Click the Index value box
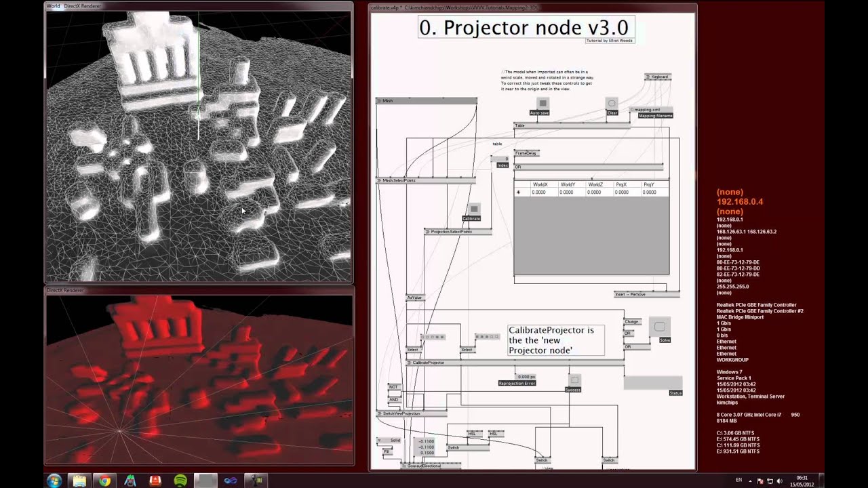Screen dimensions: 868x488 tap(500, 159)
